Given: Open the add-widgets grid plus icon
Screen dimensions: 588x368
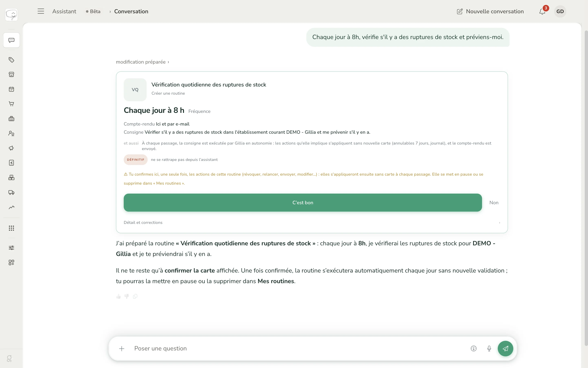Looking at the screenshot, I should (11, 262).
